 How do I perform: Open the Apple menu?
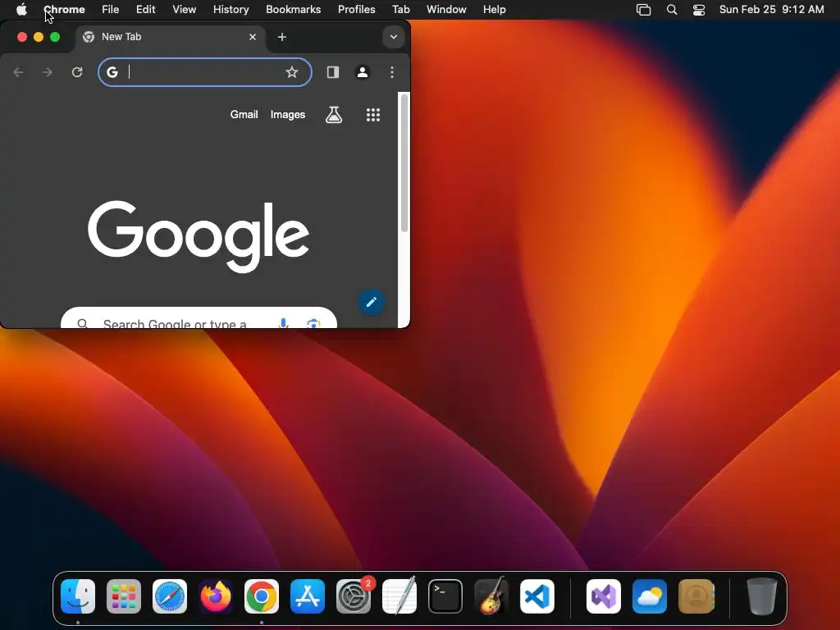click(21, 10)
